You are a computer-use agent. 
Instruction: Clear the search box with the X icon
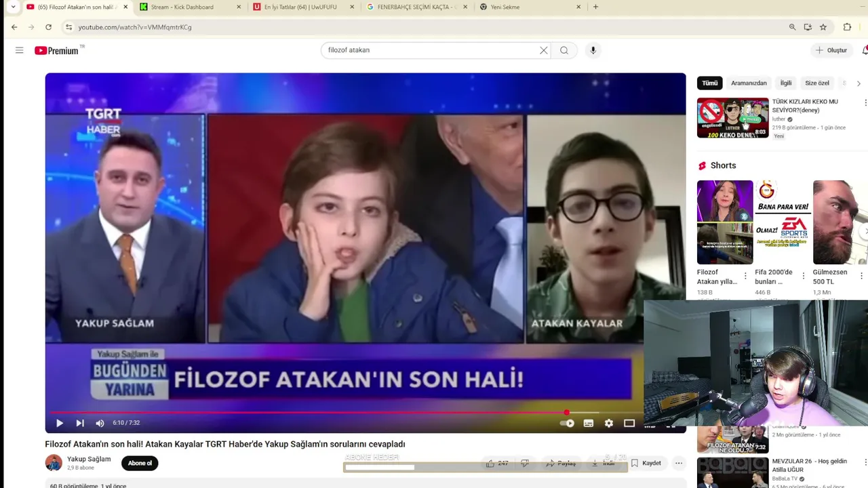(543, 50)
